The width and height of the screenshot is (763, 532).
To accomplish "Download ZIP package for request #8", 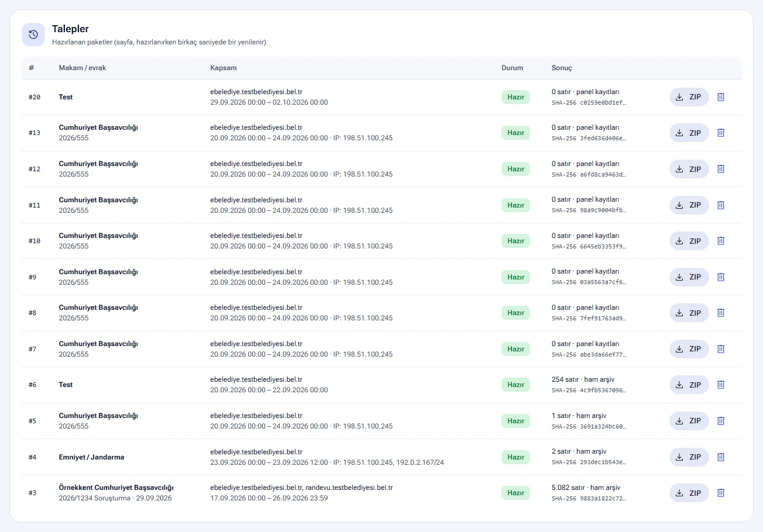I will click(x=689, y=313).
